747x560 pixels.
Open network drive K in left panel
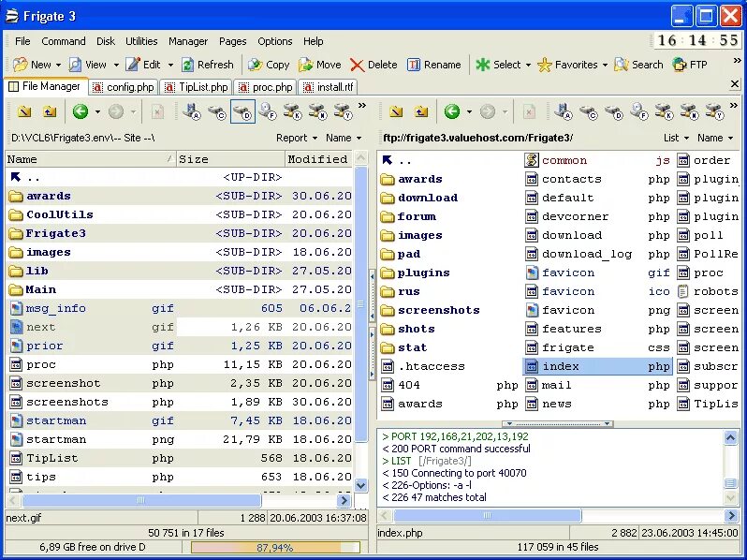click(292, 111)
